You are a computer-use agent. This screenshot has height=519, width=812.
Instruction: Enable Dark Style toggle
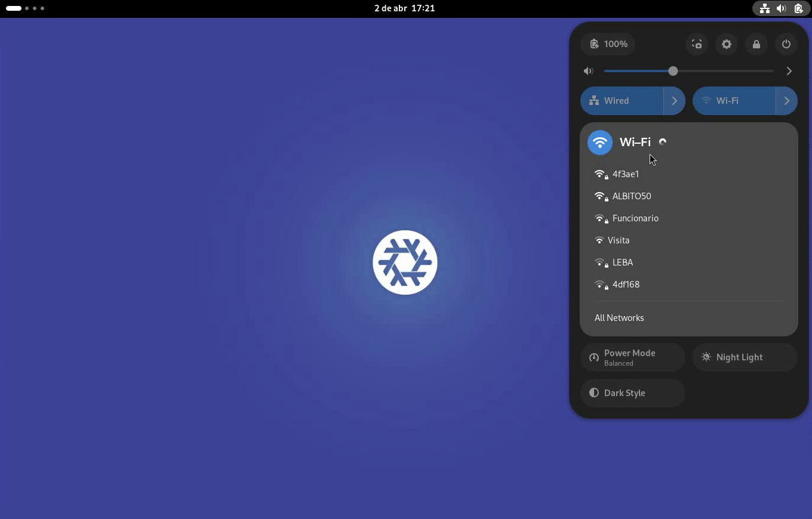[x=632, y=393]
